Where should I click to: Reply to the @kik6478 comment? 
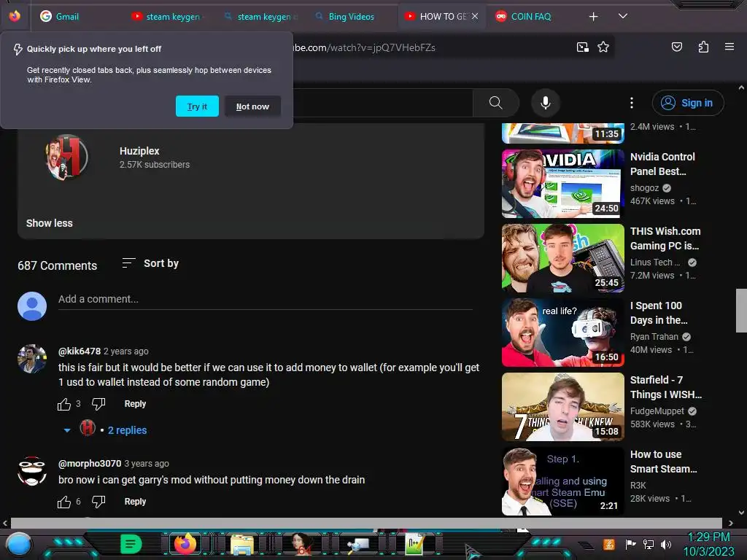tap(135, 404)
